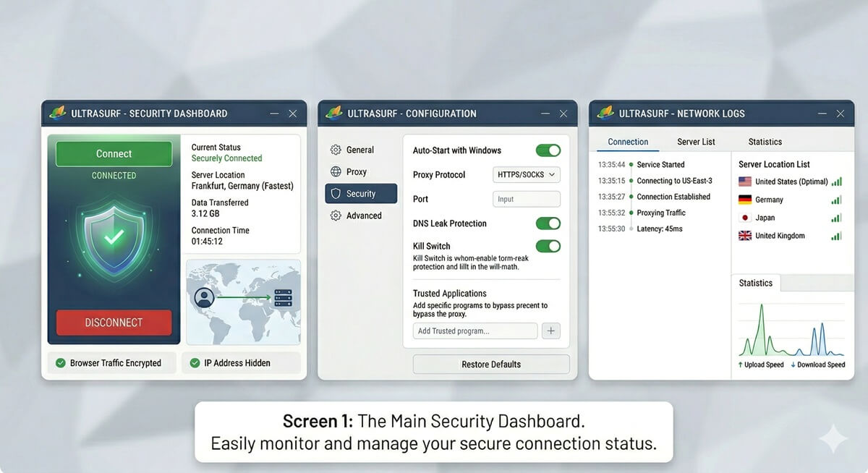Click the Ultrasurf logo in the Configuration title bar

pos(333,113)
